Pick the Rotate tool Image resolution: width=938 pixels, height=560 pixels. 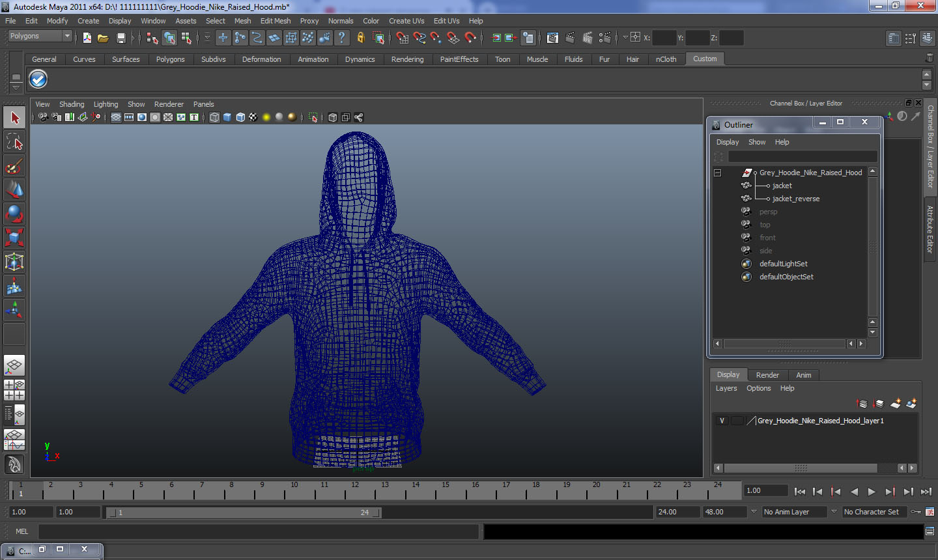click(14, 214)
